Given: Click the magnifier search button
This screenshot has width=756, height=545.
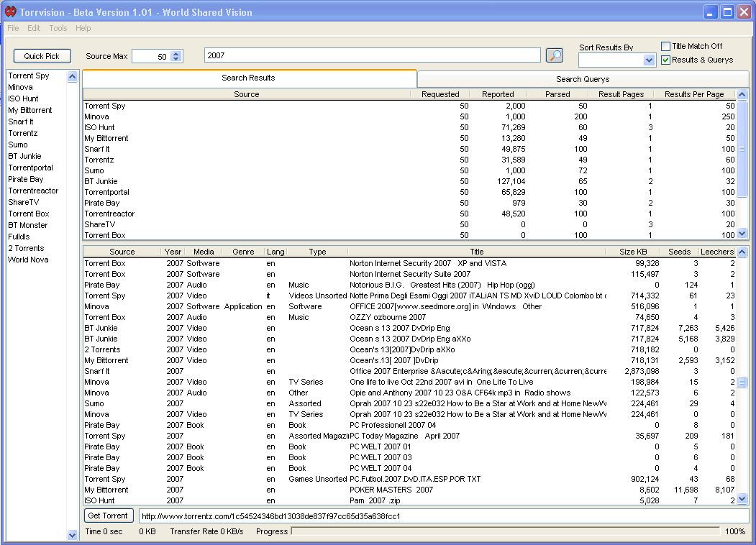Looking at the screenshot, I should (555, 55).
